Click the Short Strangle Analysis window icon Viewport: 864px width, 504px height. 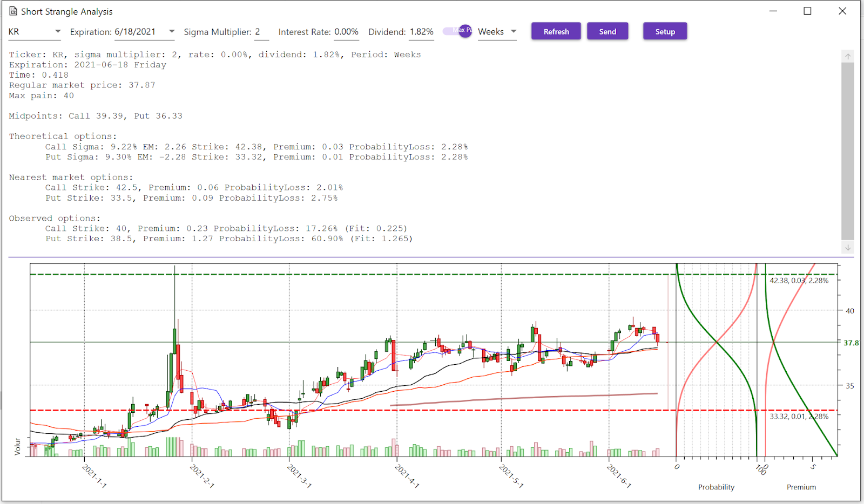(x=13, y=11)
